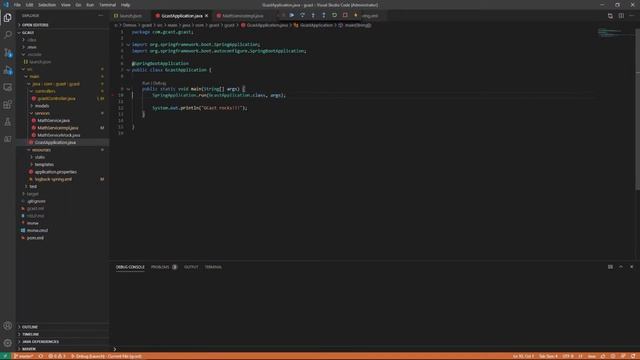Open Source Control view in activity bar
This screenshot has height=360, width=640.
pos(8,53)
